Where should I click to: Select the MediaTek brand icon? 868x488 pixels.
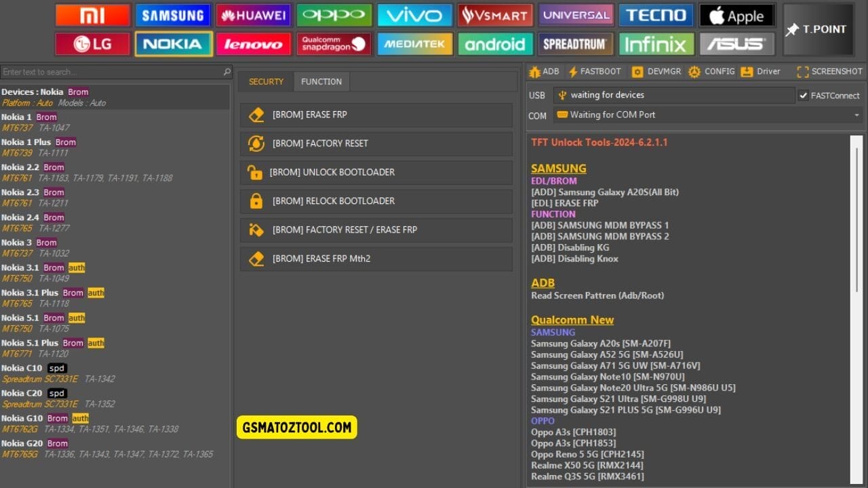pyautogui.click(x=414, y=43)
